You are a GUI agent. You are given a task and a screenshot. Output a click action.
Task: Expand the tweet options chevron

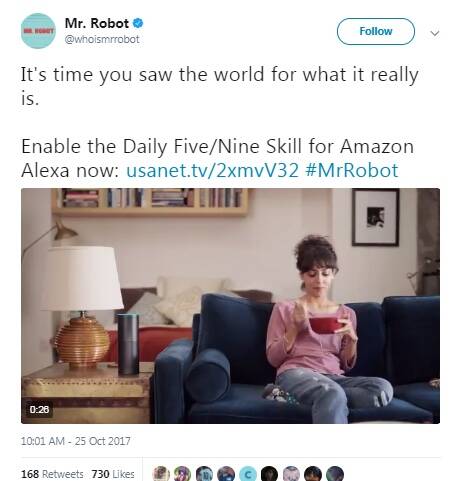pyautogui.click(x=434, y=33)
